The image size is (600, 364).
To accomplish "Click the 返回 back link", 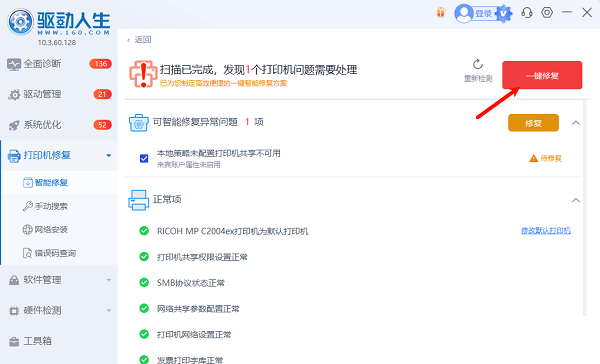I will click(139, 40).
